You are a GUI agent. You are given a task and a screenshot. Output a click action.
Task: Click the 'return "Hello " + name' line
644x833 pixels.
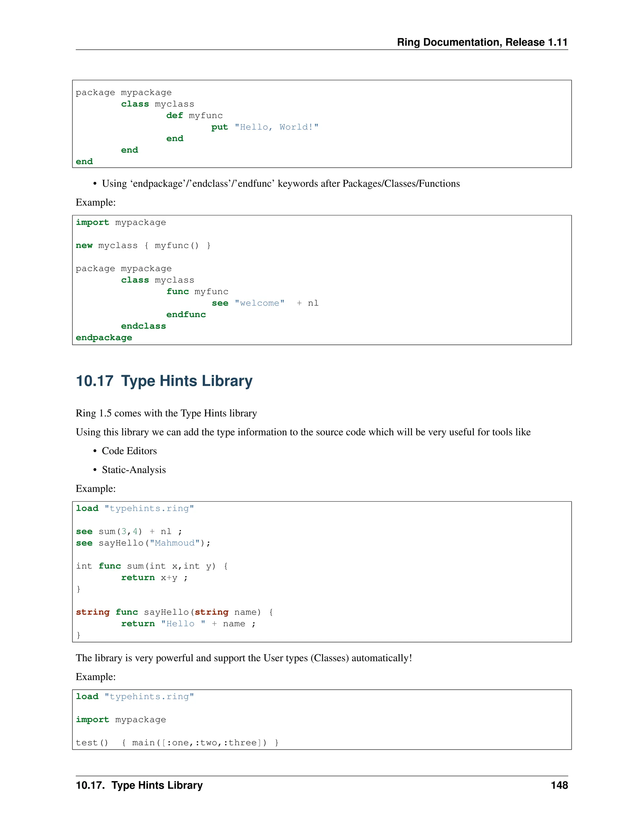(188, 624)
